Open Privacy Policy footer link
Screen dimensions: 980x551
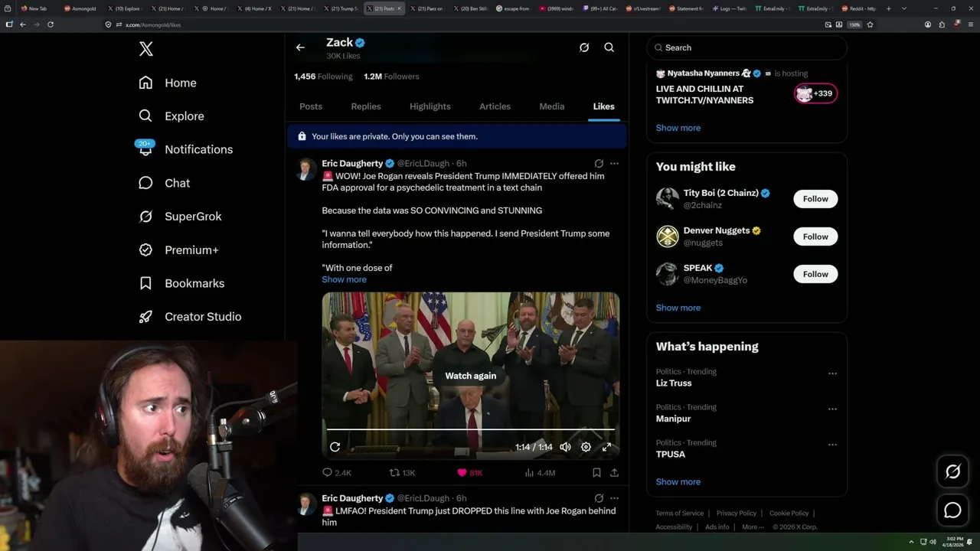736,514
